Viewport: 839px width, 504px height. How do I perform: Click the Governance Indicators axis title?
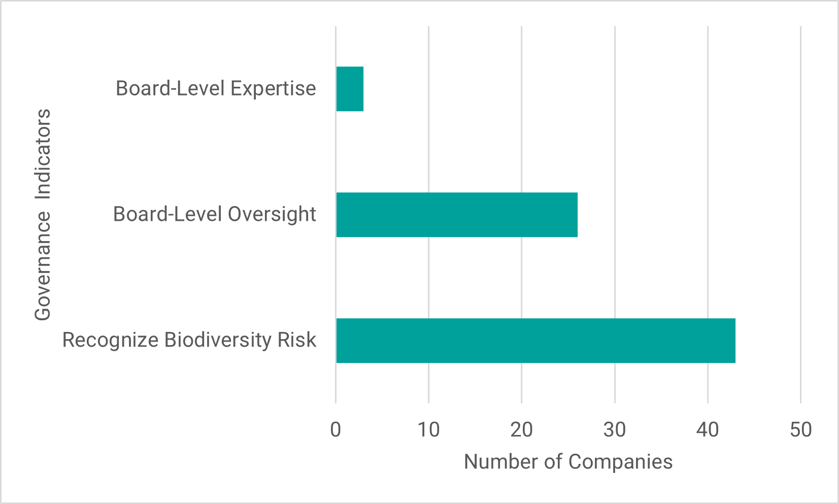(x=43, y=214)
